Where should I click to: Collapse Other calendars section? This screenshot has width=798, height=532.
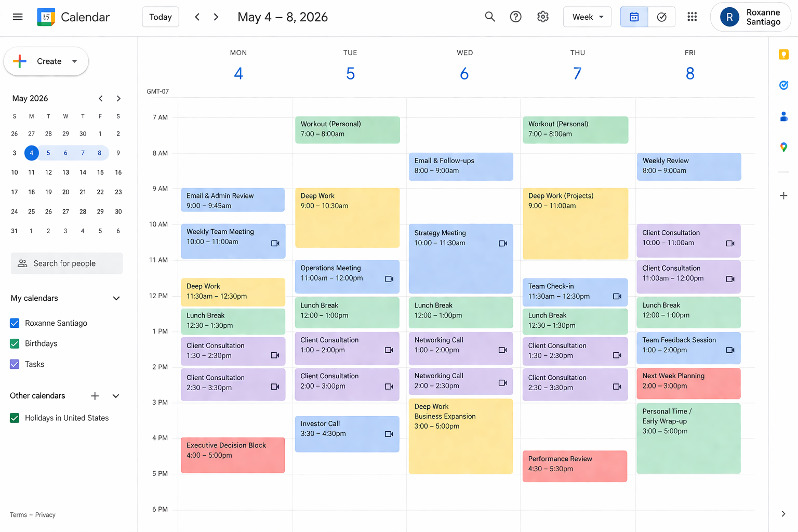coord(116,396)
